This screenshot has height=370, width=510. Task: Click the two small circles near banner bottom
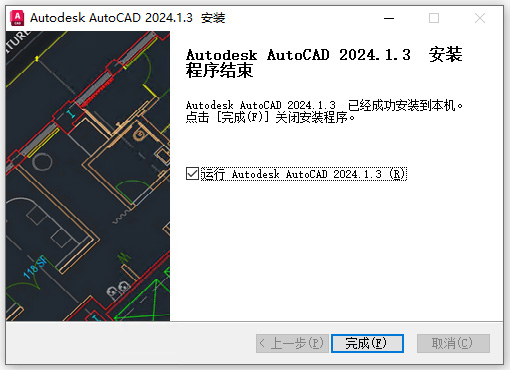point(118,289)
